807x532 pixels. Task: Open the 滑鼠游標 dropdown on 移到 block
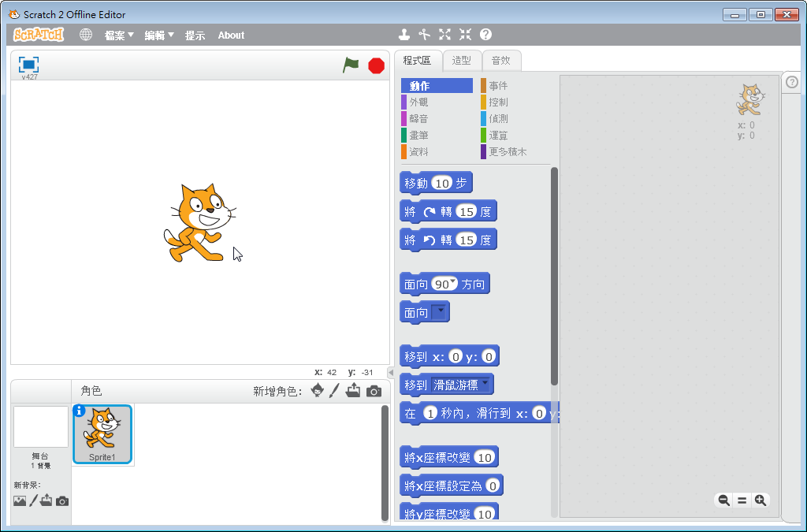point(462,385)
